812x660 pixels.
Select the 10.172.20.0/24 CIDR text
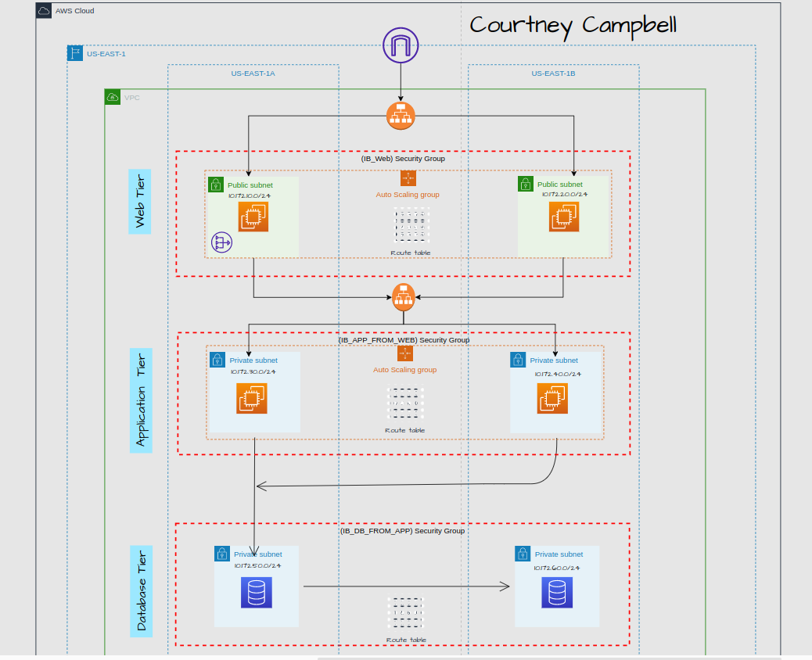pyautogui.click(x=565, y=195)
